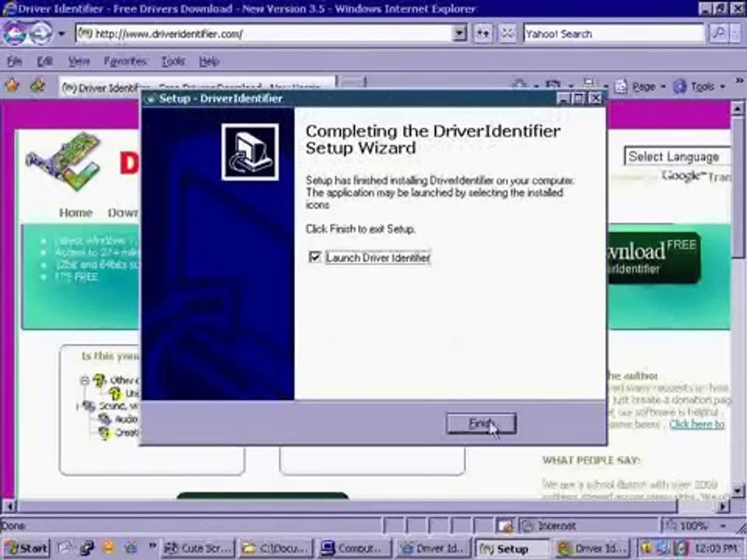The height and width of the screenshot is (560, 747).
Task: Click the IE Forward navigation arrow
Action: coord(40,33)
